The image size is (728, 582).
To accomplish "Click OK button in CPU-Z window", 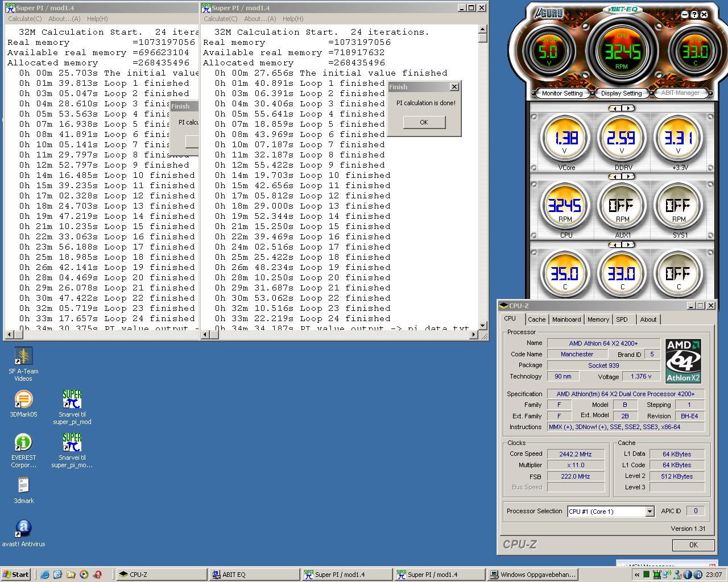I will tap(693, 544).
